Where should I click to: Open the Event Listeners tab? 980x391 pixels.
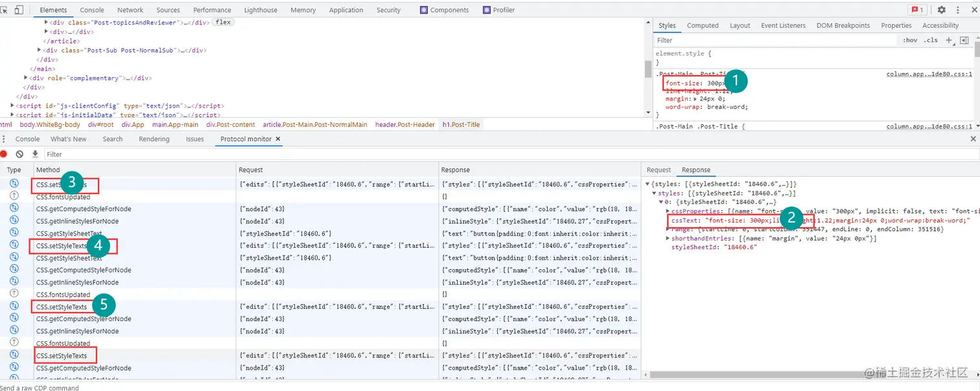[x=783, y=25]
